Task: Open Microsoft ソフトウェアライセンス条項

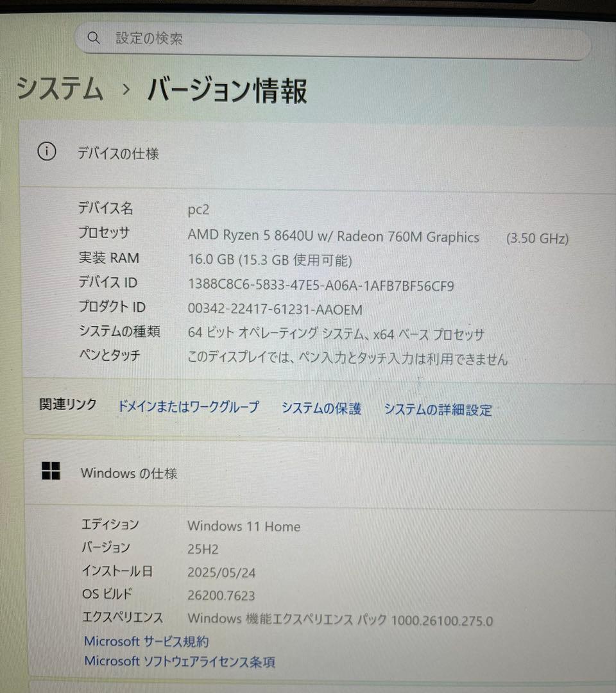Action: pyautogui.click(x=180, y=662)
